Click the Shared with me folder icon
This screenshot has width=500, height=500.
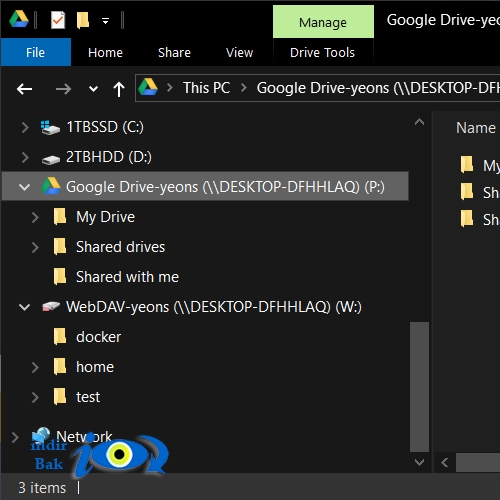60,276
